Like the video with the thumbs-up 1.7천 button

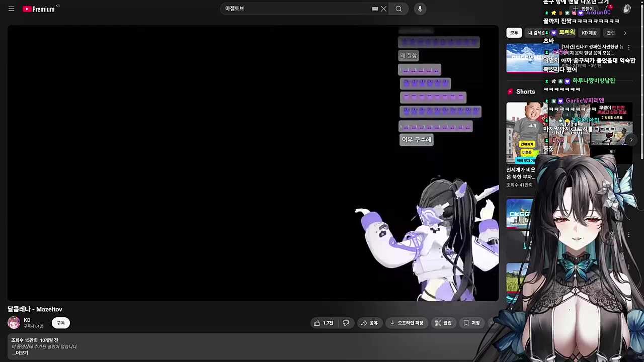(x=324, y=323)
